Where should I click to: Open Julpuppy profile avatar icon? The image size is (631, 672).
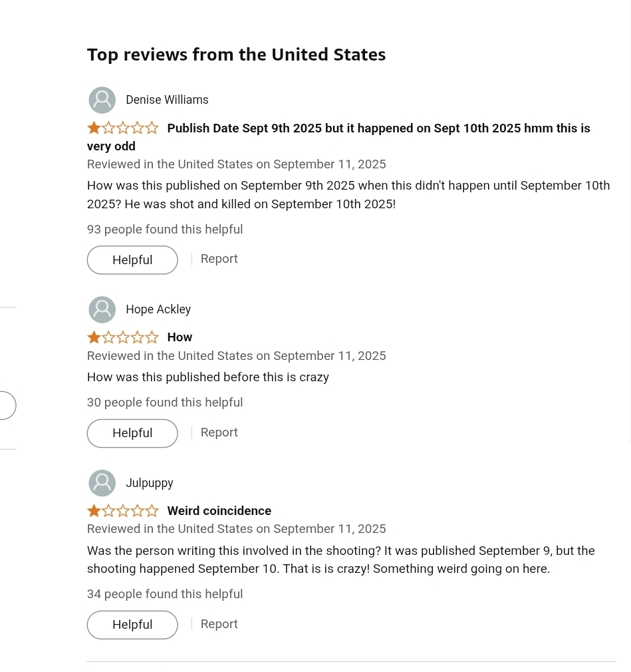102,483
